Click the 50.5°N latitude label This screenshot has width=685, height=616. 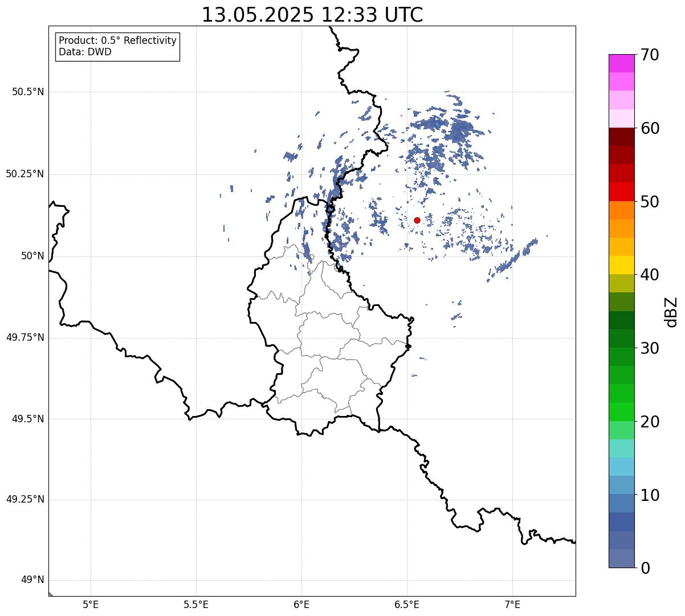click(x=28, y=92)
